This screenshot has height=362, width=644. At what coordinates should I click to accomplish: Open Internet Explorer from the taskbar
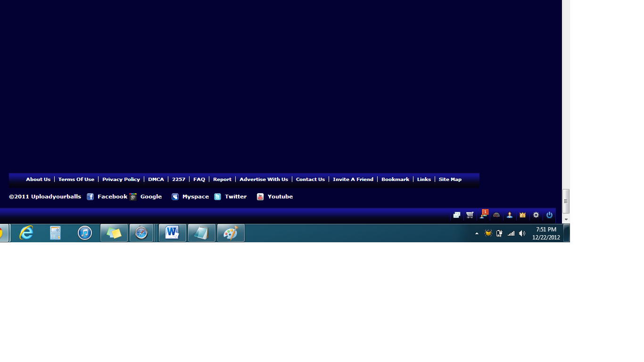(x=26, y=233)
